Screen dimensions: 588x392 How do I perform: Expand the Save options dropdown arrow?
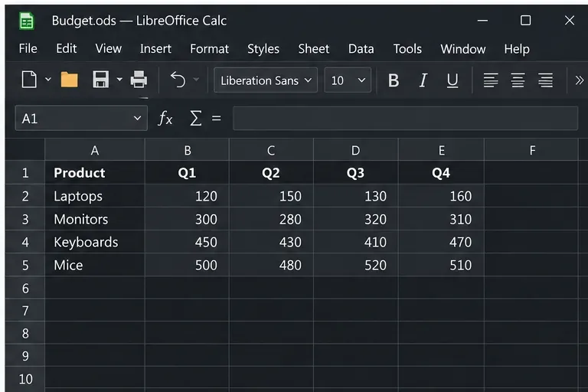tap(119, 80)
